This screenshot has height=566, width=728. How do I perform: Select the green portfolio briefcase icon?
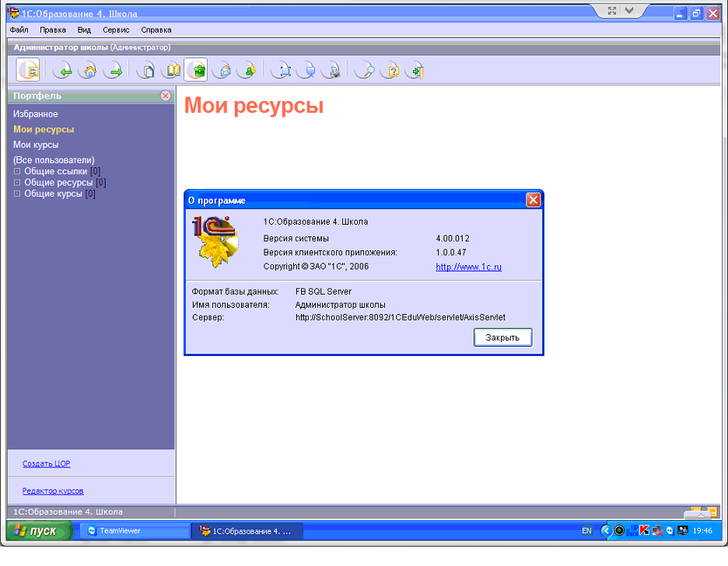pyautogui.click(x=196, y=70)
